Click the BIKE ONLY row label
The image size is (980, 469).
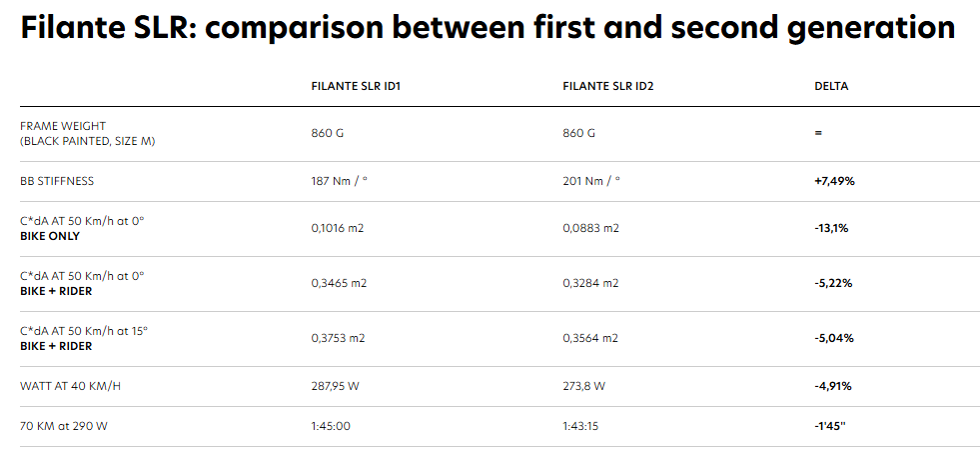pos(50,236)
